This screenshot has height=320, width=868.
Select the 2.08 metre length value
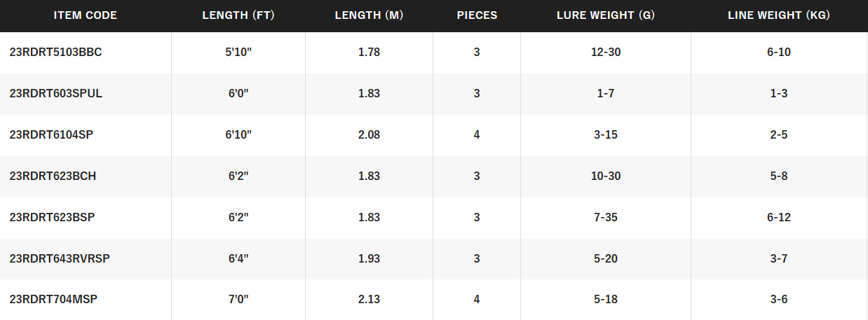point(369,135)
